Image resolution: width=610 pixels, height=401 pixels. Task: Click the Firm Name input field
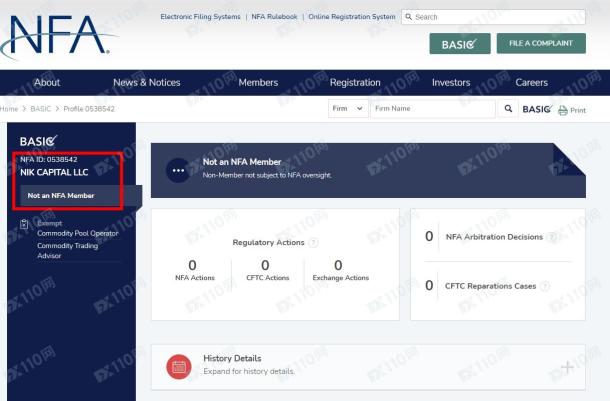[433, 109]
